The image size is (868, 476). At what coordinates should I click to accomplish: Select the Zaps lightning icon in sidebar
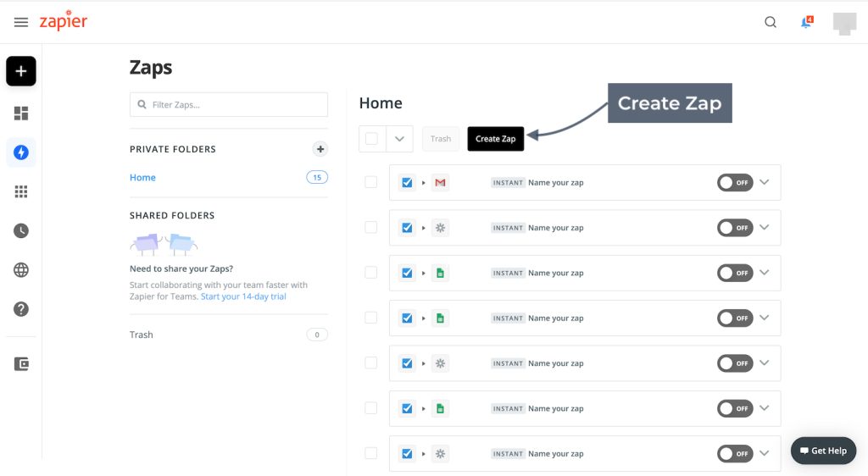21,152
